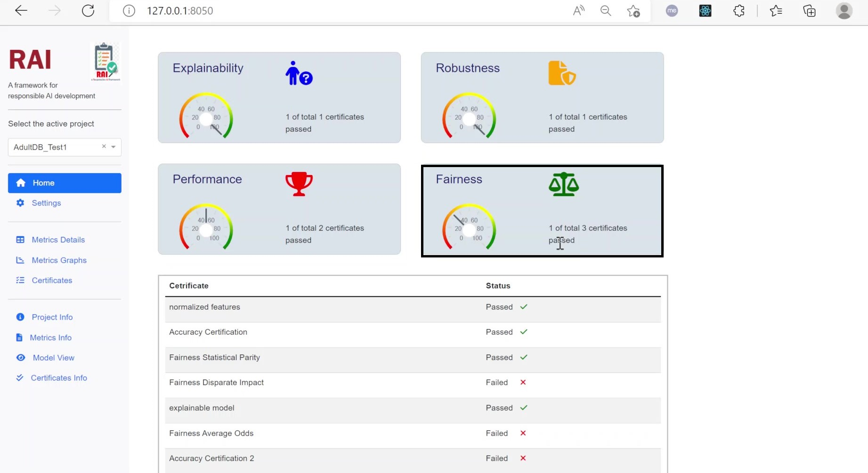Open the AdultDB_Test1 project combo box
Screen dimensions: 868x473
(65, 147)
